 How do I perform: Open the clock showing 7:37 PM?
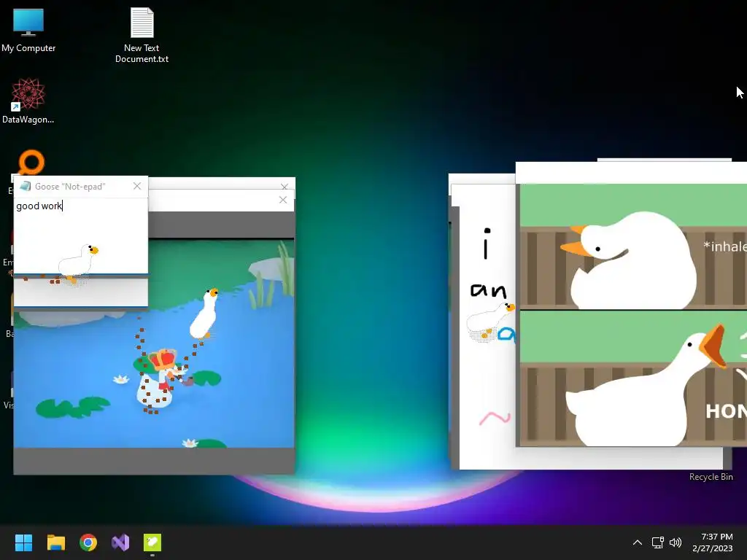pos(713,542)
